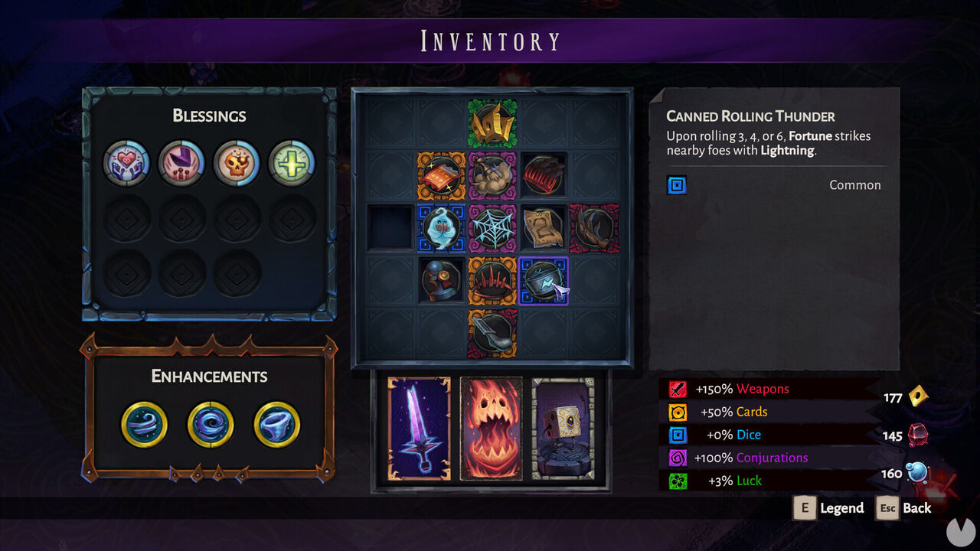
Task: Select the dice cube card
Action: pyautogui.click(x=563, y=429)
